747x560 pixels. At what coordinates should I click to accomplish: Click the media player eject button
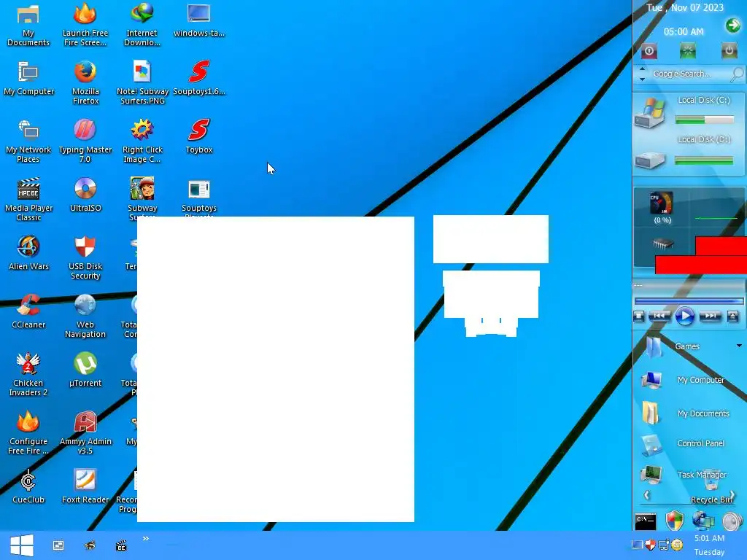tap(732, 316)
